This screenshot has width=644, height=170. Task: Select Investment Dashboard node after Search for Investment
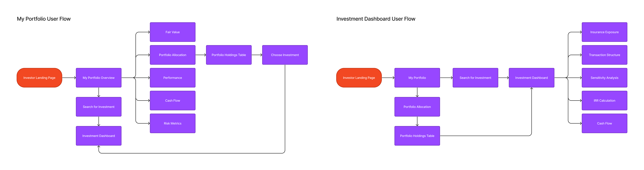531,78
